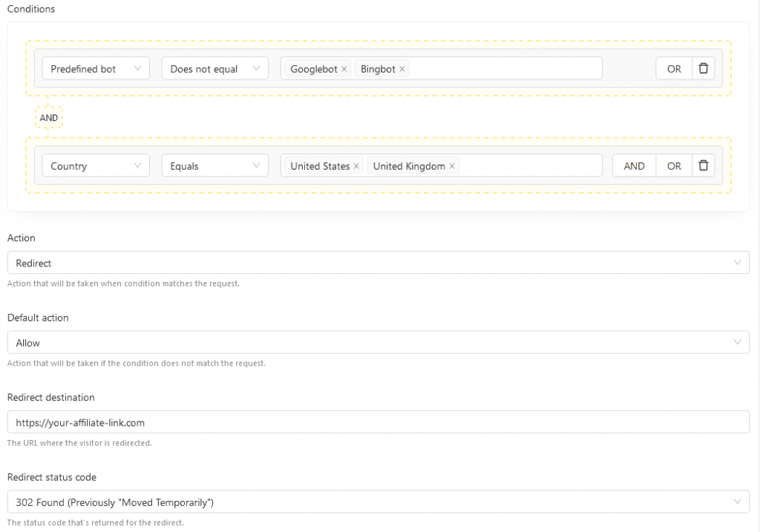Expand the Default action dropdown set to Allow
Image resolution: width=760 pixels, height=532 pixels.
[x=379, y=343]
